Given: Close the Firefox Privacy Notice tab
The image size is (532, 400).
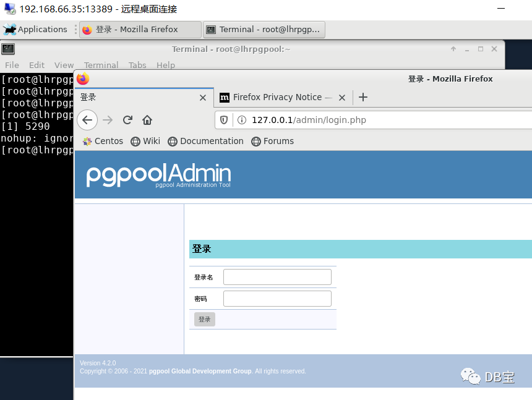Looking at the screenshot, I should (342, 98).
